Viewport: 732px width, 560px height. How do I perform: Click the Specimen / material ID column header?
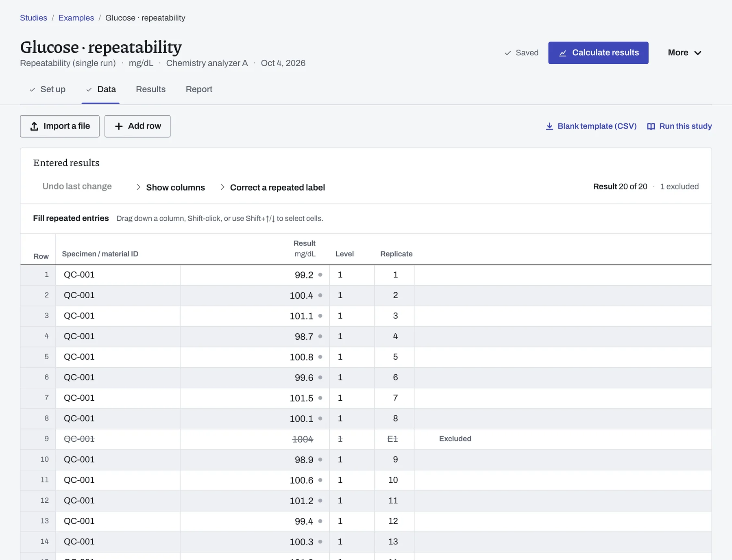(x=100, y=254)
